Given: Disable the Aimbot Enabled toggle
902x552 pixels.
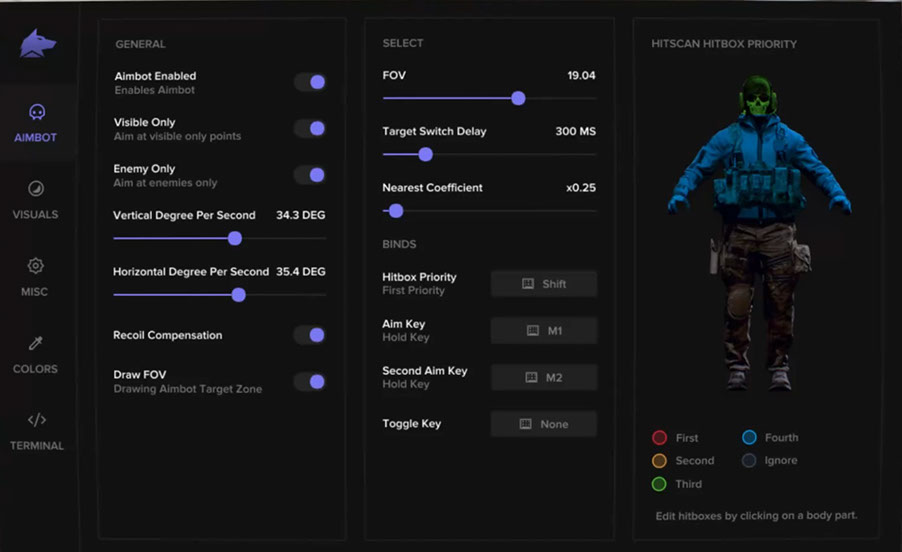Looking at the screenshot, I should coord(311,82).
